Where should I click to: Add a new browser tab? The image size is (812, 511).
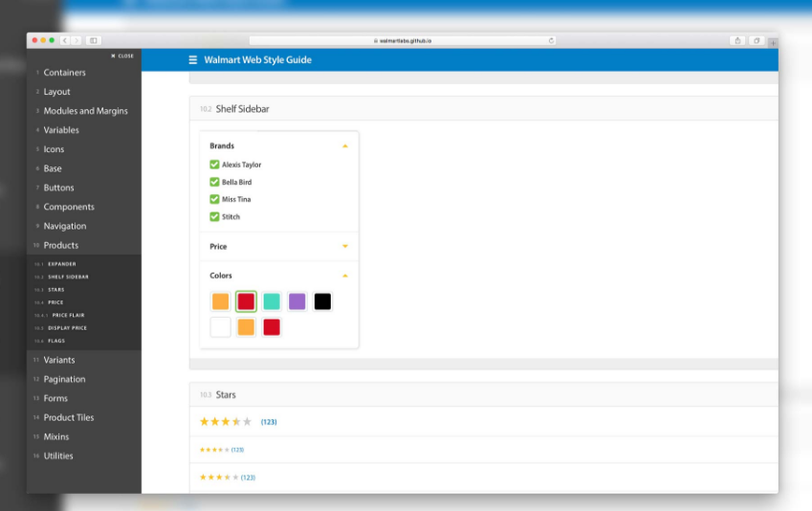click(x=773, y=43)
